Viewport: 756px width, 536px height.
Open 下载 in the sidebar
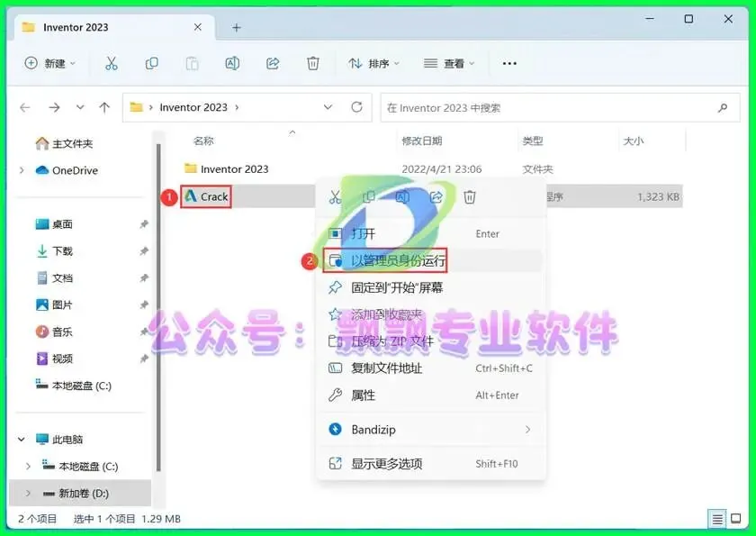[x=54, y=250]
